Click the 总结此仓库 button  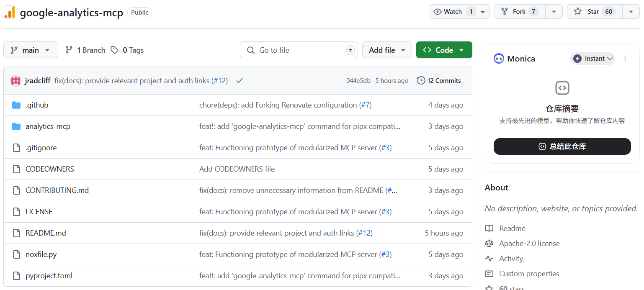pos(562,146)
